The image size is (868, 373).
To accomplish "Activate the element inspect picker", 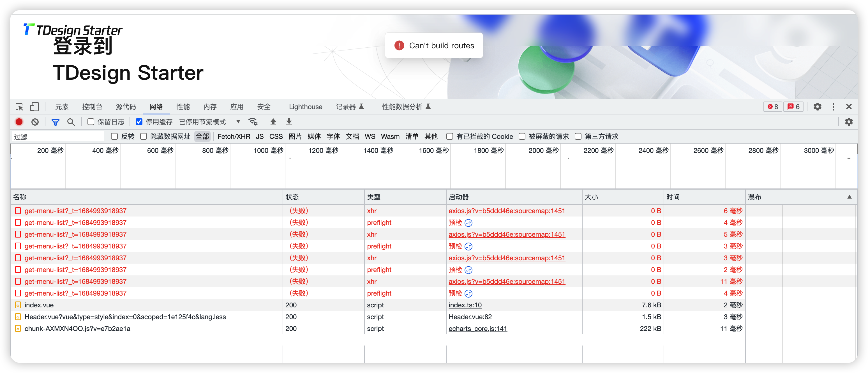I will pyautogui.click(x=19, y=107).
